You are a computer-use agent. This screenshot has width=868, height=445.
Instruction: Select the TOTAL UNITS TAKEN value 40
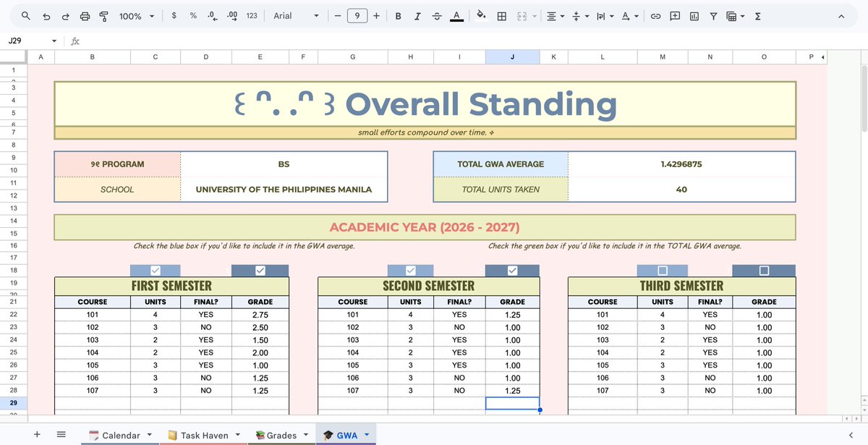tap(681, 190)
